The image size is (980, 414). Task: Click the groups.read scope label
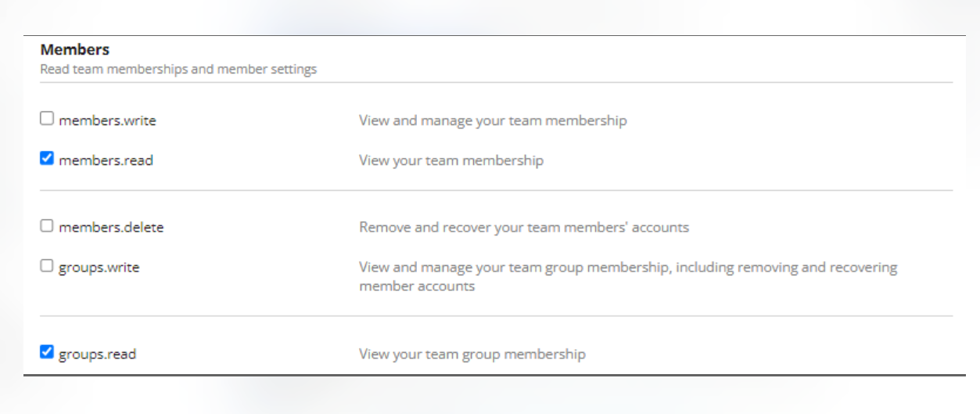click(x=97, y=354)
